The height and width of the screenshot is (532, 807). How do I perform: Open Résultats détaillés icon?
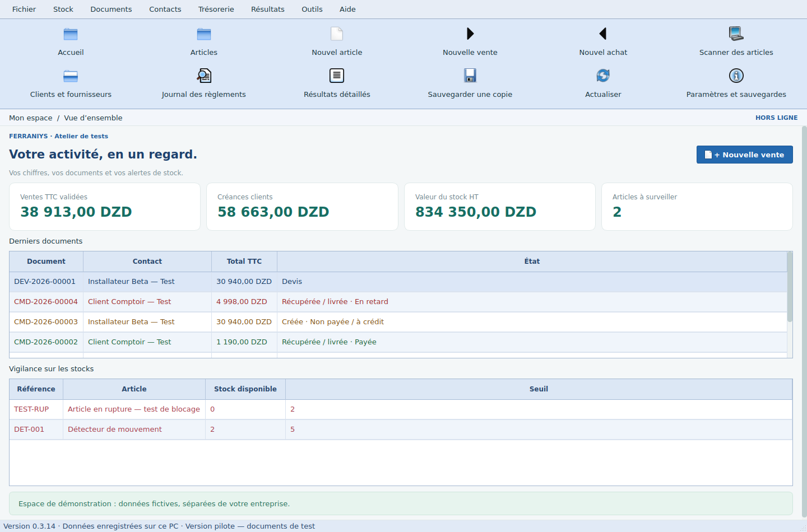click(x=337, y=76)
